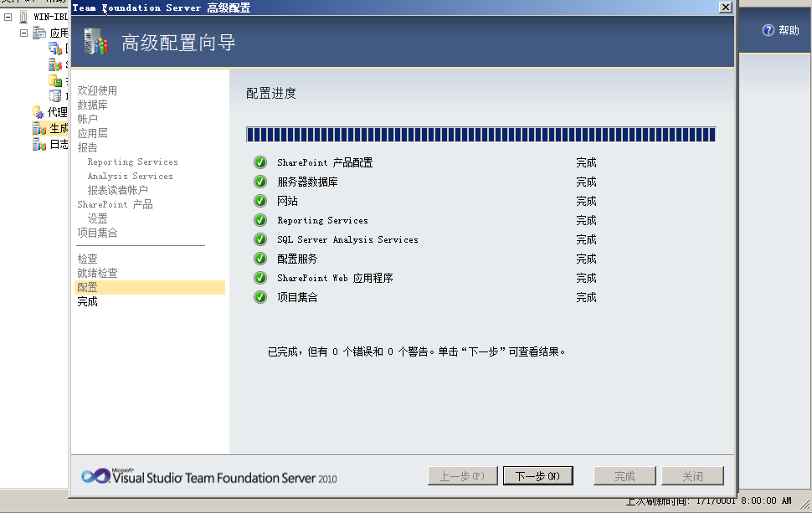Screen dimensions: 812x513
Task: Select 检查 step in sidebar
Action: (x=87, y=259)
